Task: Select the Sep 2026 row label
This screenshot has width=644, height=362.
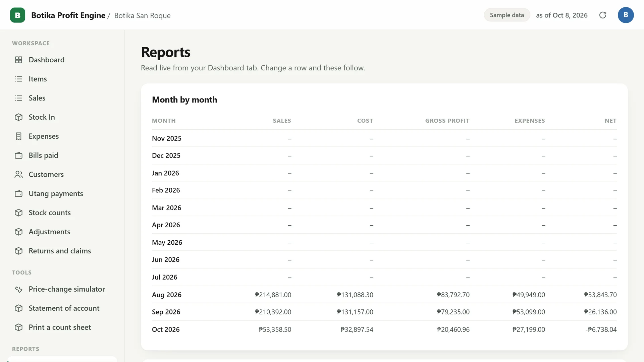Action: [166, 312]
